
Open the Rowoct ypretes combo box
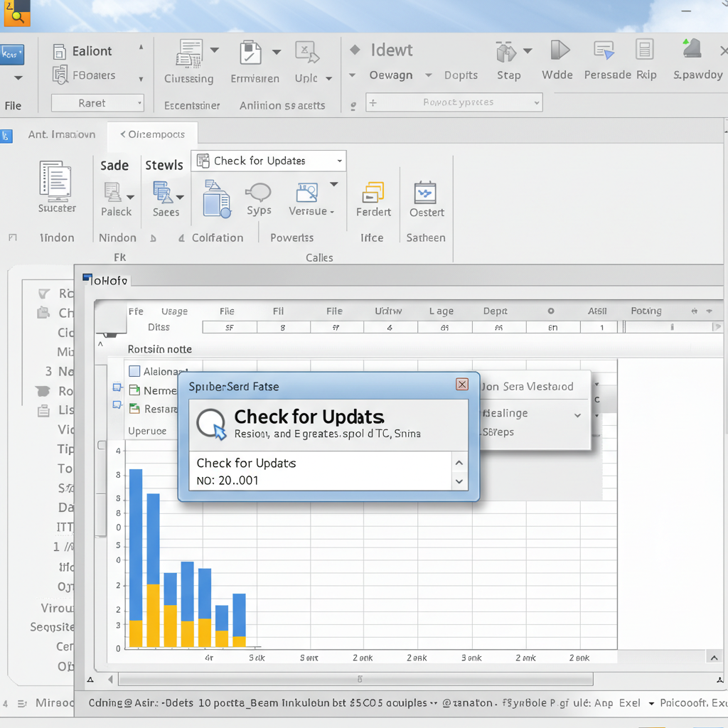click(454, 102)
